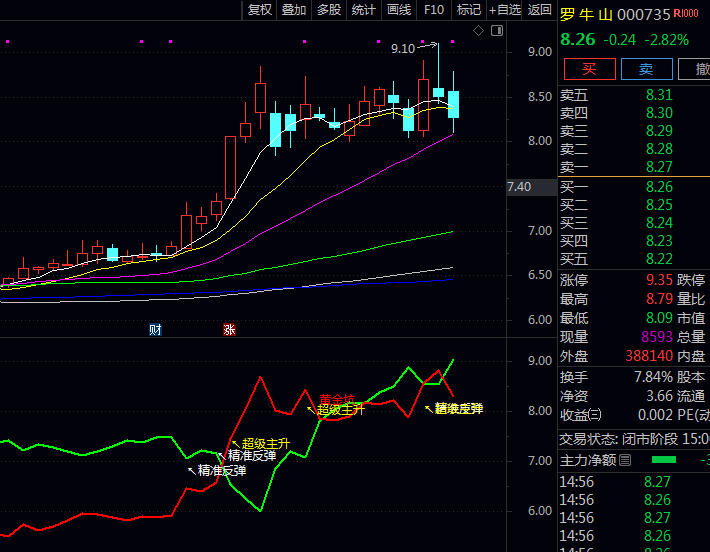Select the 多股 multi-stock view

coord(329,10)
